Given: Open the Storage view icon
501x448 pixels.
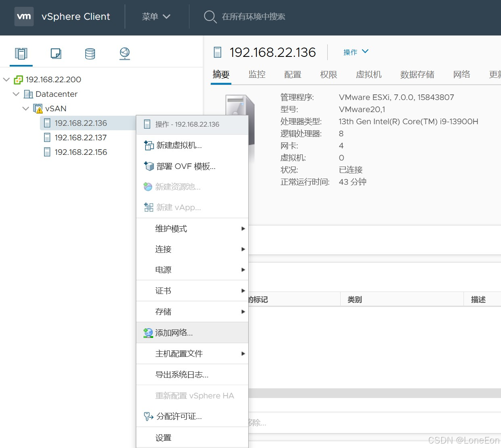Looking at the screenshot, I should [x=90, y=53].
